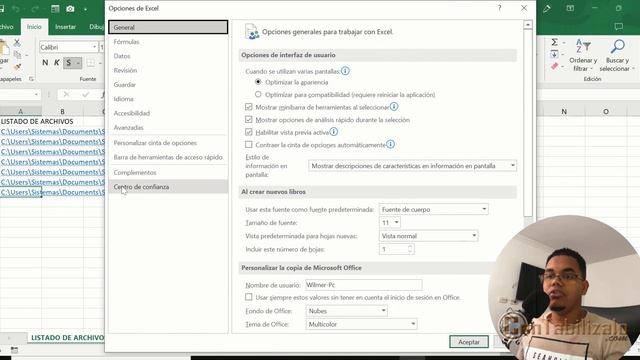Open Fondo de Office Nubes dropdown
This screenshot has height=360, width=640.
[346, 311]
